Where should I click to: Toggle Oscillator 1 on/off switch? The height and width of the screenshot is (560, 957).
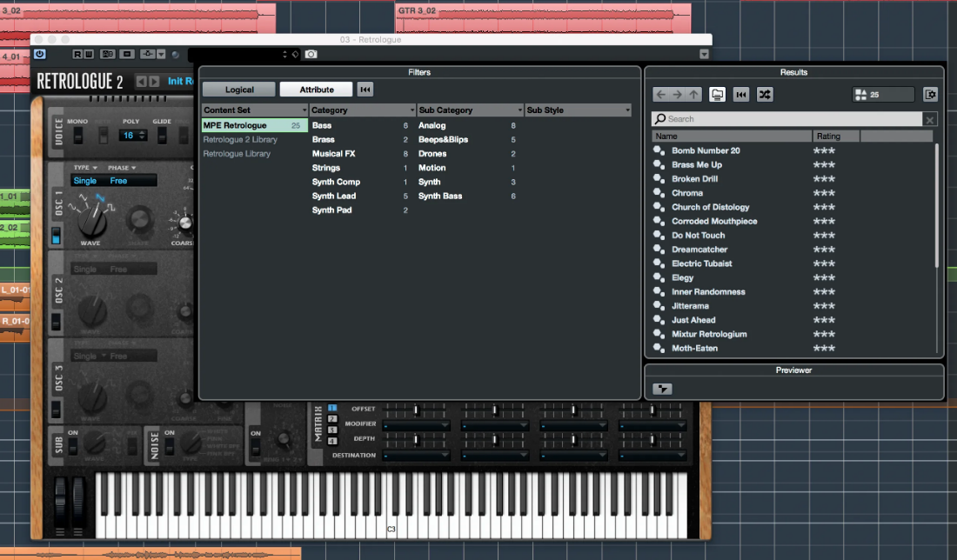click(x=57, y=236)
